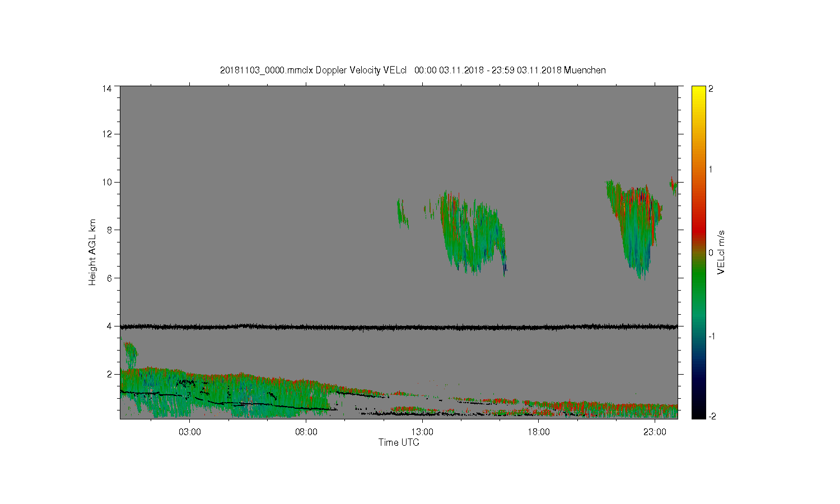This screenshot has height=504, width=840.
Task: Click the '8' height tick label
Action: (x=110, y=230)
